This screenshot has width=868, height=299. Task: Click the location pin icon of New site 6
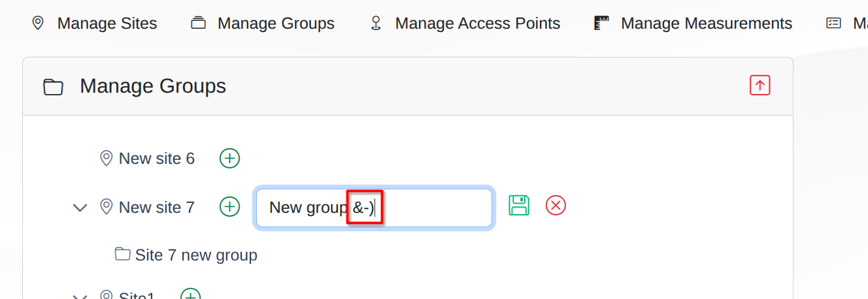tap(107, 158)
